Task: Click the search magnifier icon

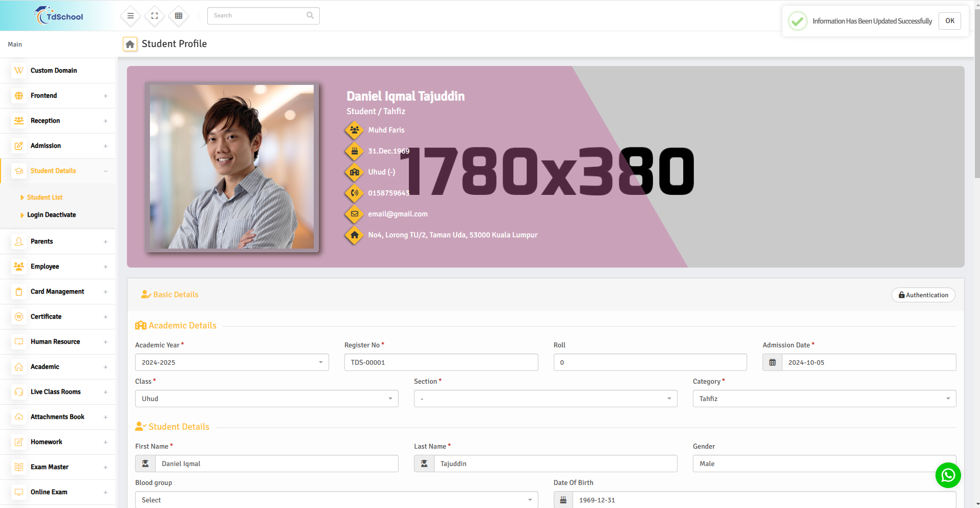Action: coord(310,15)
